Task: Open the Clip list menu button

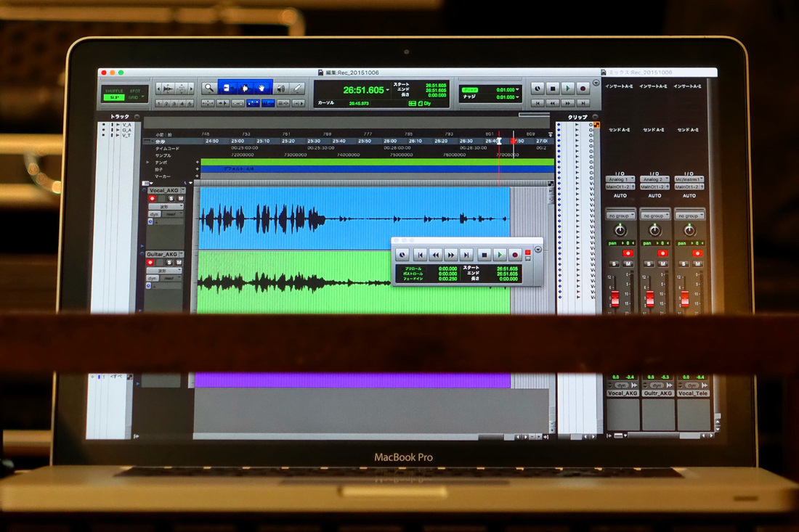Action: pyautogui.click(x=595, y=117)
